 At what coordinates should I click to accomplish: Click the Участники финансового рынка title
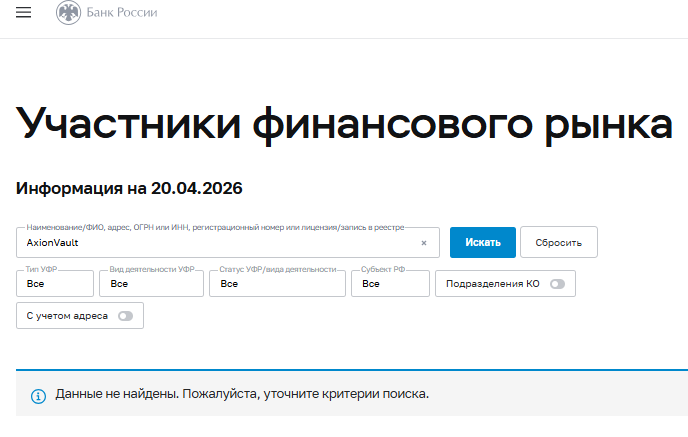(344, 124)
